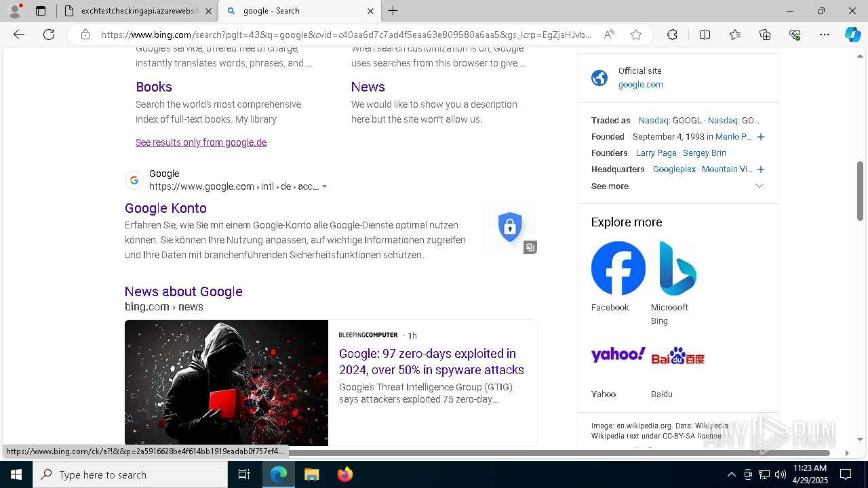Open the Collections icon

[765, 35]
